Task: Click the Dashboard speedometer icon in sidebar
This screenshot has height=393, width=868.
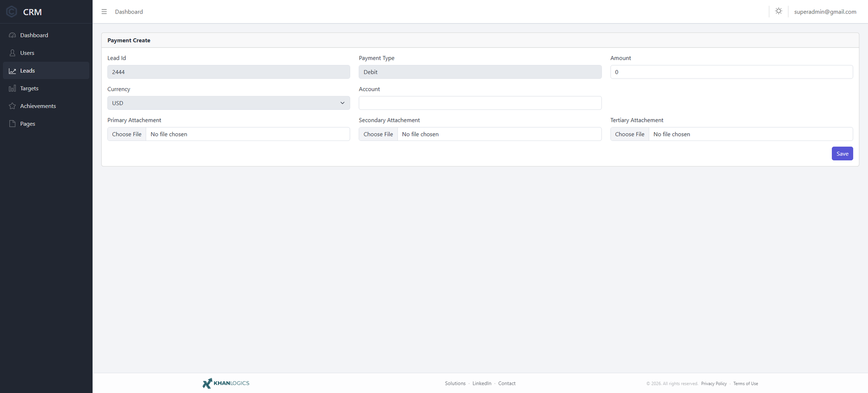Action: (x=12, y=35)
